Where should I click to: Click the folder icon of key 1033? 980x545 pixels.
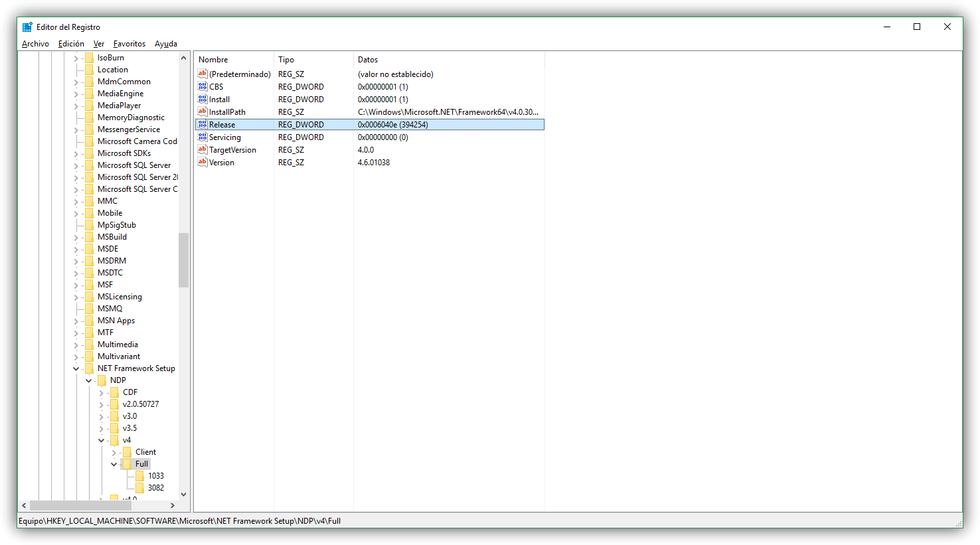139,476
